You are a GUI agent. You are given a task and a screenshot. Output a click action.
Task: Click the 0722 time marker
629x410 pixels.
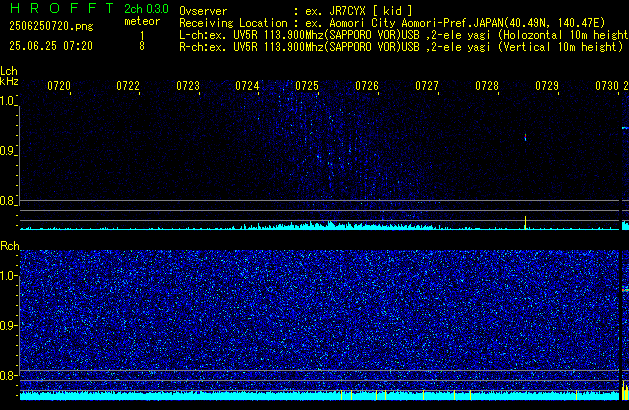[x=128, y=86]
